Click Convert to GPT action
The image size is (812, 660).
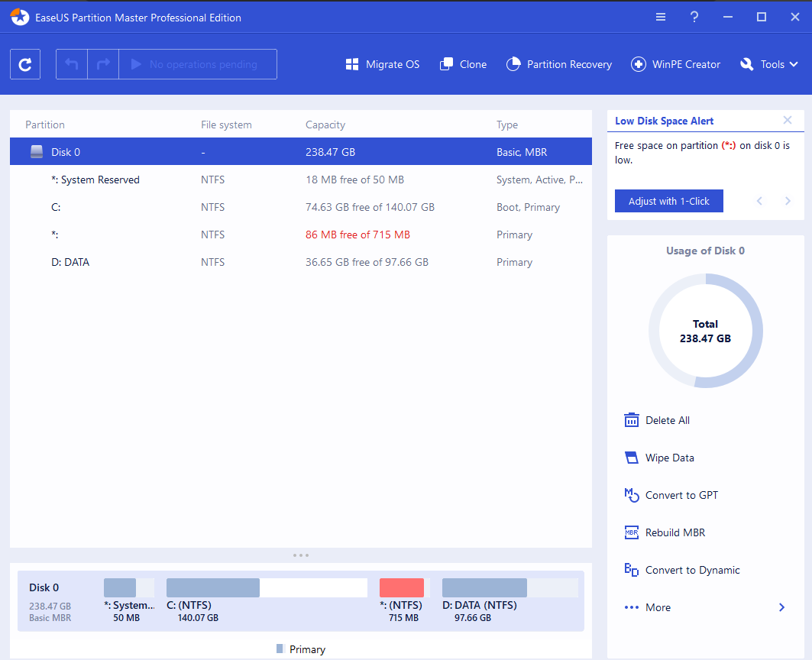(681, 495)
